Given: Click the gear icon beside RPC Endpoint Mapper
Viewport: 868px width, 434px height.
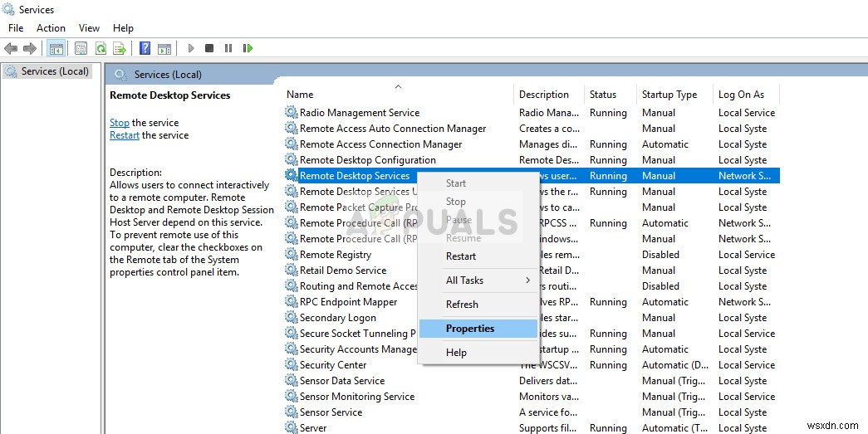Looking at the screenshot, I should (x=292, y=302).
